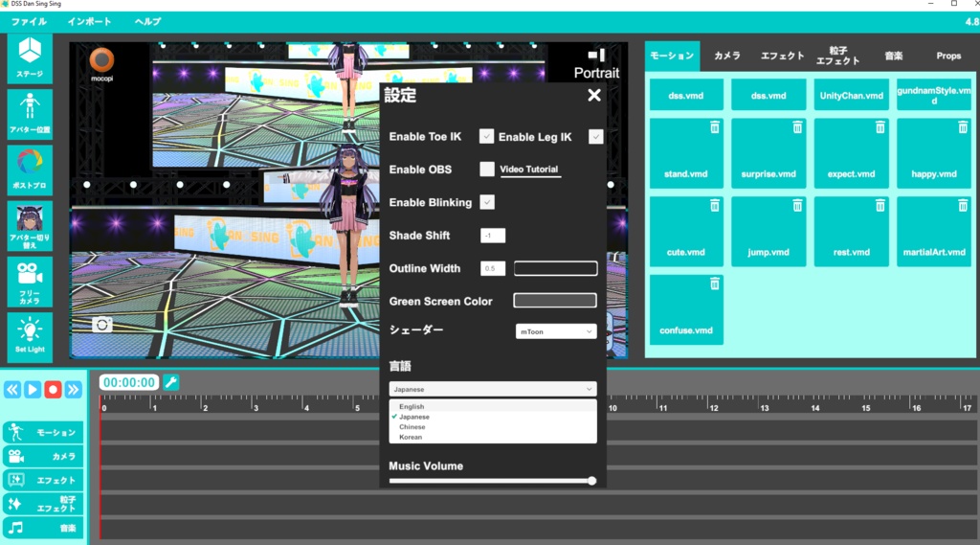The image size is (980, 545).
Task: Start recording with the red record button
Action: click(x=53, y=390)
